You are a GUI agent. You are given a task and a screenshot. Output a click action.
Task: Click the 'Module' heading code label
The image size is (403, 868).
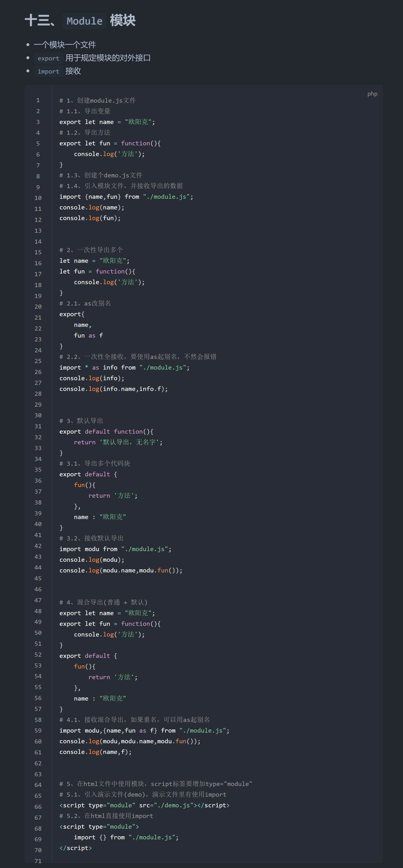click(x=85, y=21)
